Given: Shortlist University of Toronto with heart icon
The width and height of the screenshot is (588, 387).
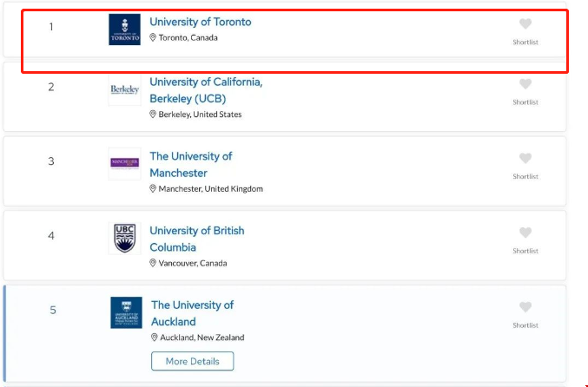Looking at the screenshot, I should 525,24.
